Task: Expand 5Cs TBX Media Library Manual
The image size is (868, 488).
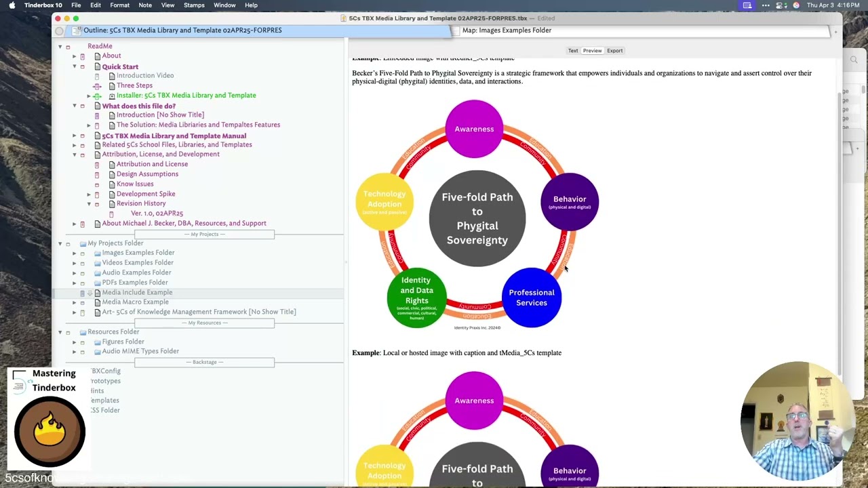Action: [75, 136]
